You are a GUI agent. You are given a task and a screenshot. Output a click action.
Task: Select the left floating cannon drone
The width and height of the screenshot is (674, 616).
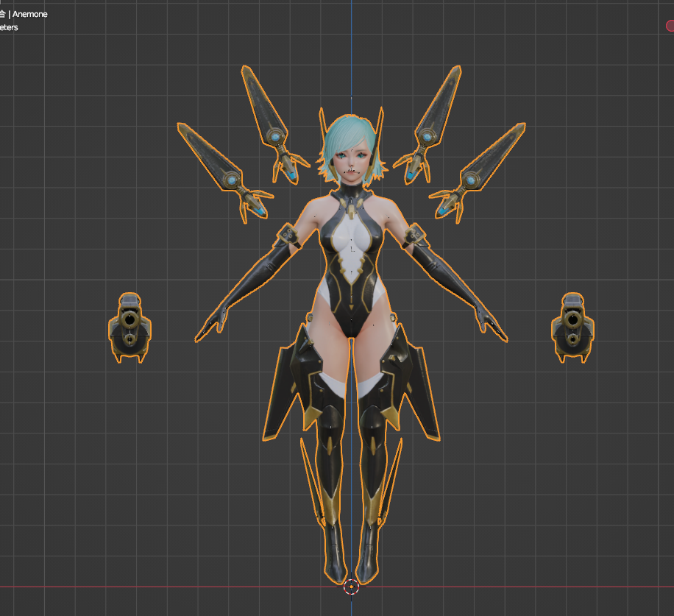point(130,328)
